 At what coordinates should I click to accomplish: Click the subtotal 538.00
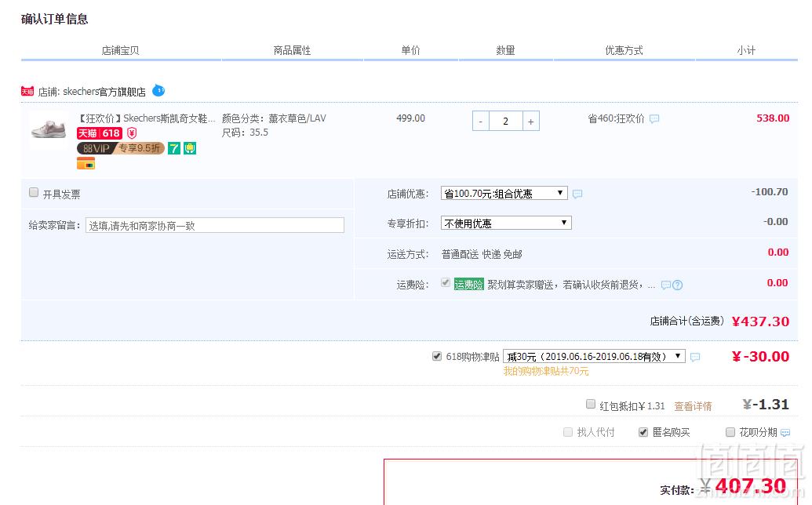(773, 118)
